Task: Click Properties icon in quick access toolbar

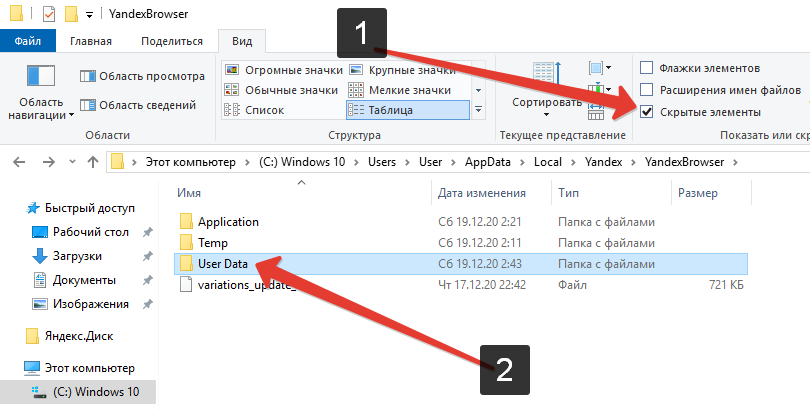Action: [49, 14]
